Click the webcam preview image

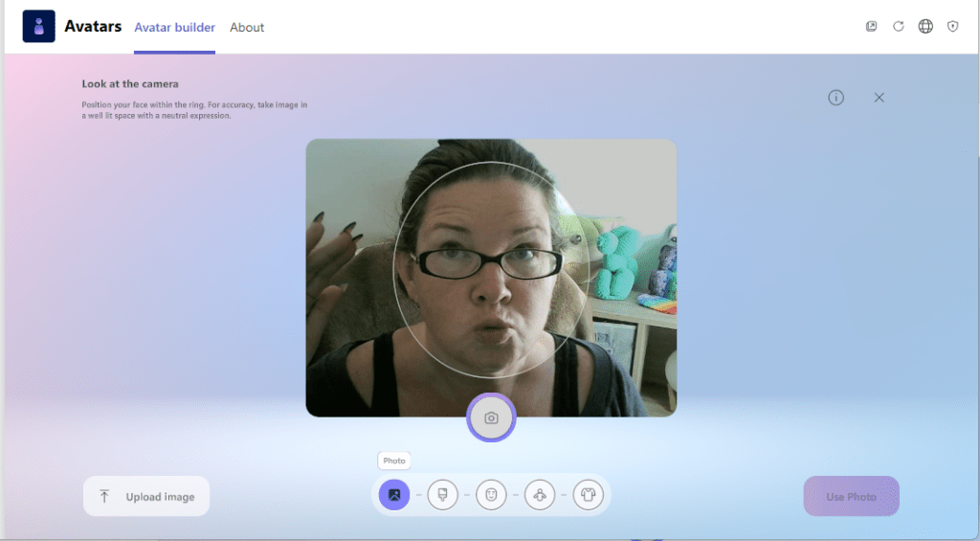coord(491,278)
